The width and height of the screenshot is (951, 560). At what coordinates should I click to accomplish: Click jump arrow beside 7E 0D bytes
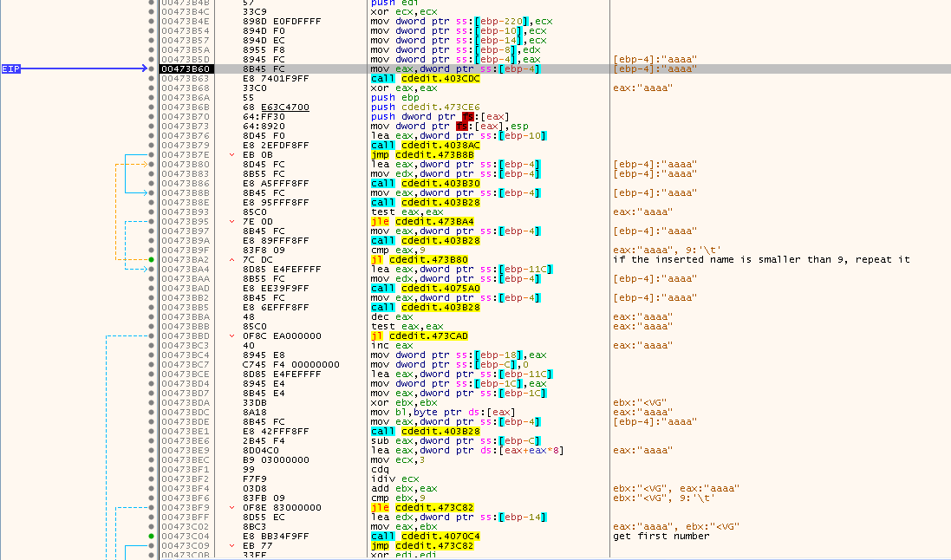point(231,221)
